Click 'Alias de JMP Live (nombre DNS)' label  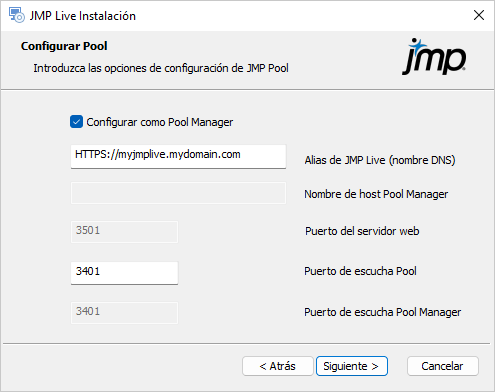380,160
